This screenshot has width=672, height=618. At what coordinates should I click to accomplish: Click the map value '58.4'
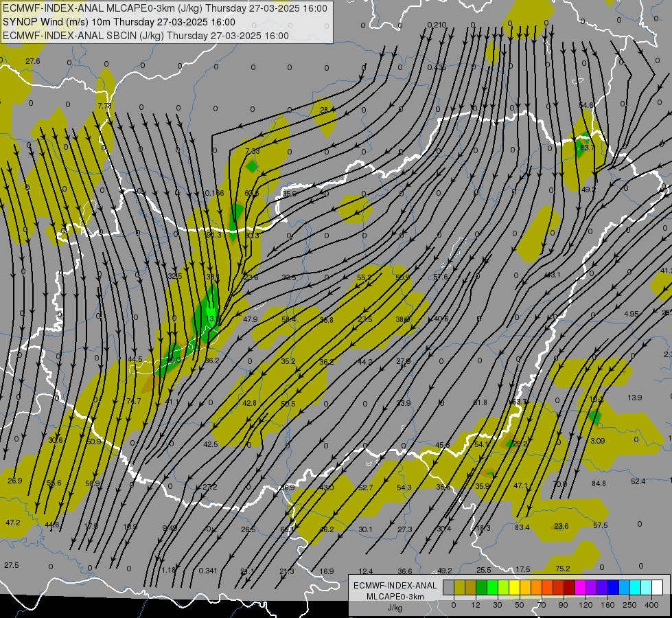(x=289, y=319)
